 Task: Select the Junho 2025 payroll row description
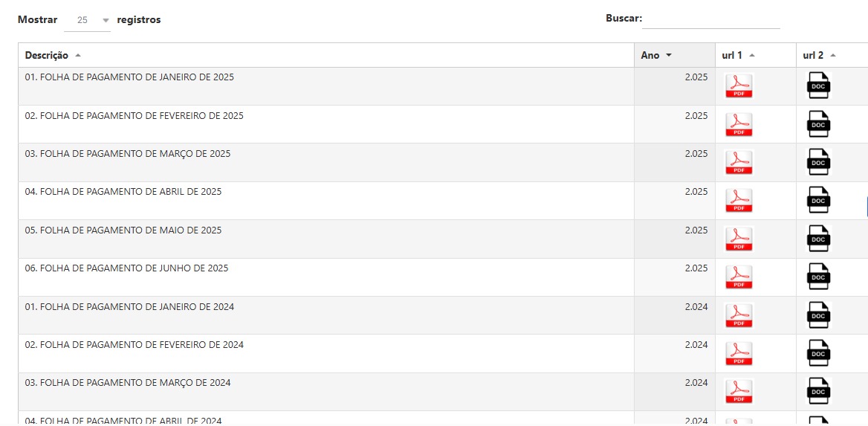coord(126,268)
